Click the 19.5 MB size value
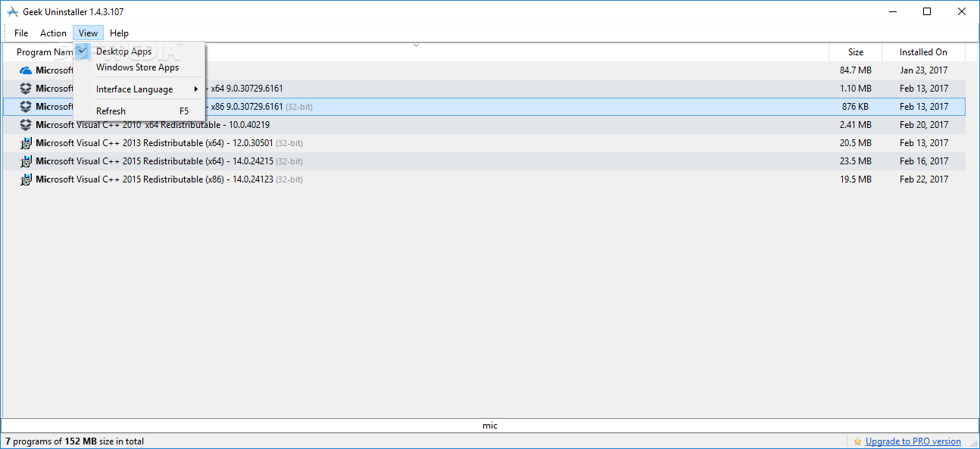980x449 pixels. (x=855, y=179)
